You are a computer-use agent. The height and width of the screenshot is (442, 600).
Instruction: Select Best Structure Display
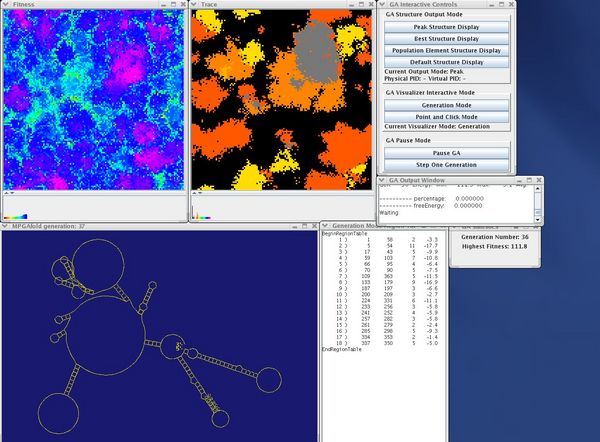pos(446,38)
